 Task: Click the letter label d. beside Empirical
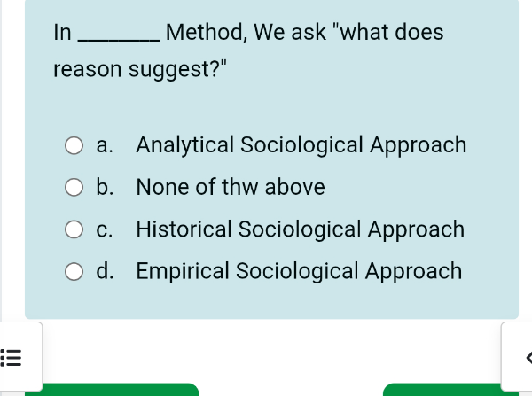[105, 271]
